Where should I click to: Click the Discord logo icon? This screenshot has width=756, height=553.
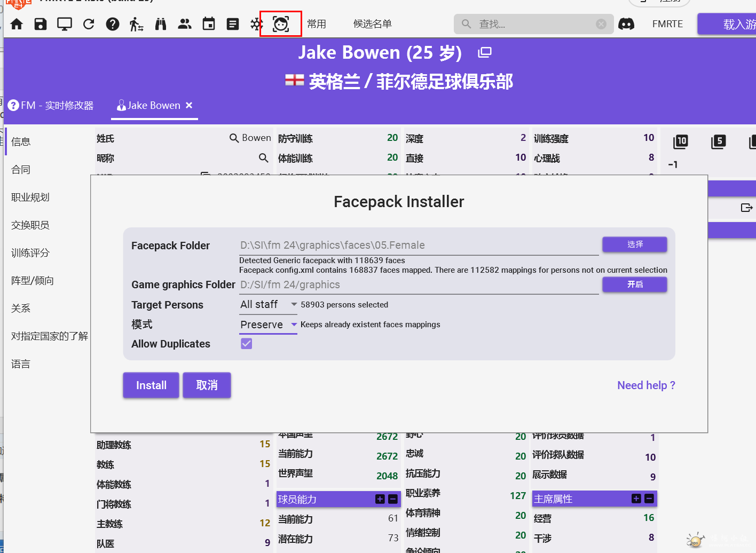[626, 24]
